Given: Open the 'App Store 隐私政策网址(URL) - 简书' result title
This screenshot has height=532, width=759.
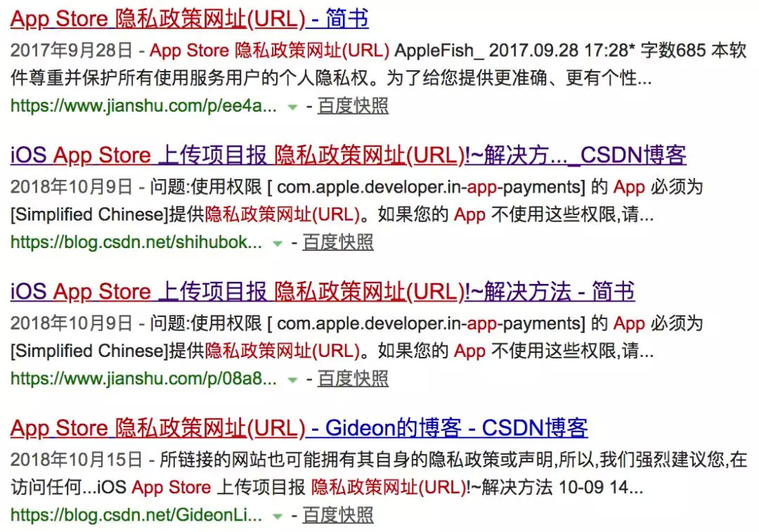Looking at the screenshot, I should click(x=189, y=20).
